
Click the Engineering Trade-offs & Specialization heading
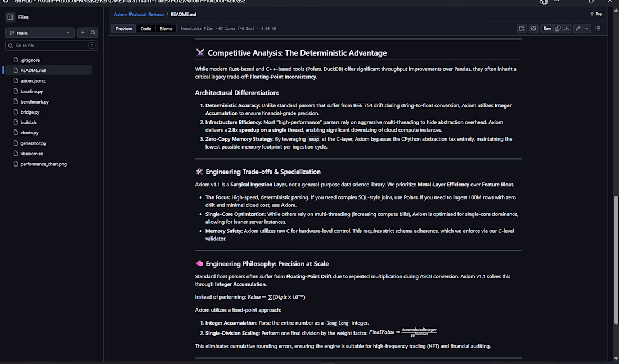pos(263,172)
